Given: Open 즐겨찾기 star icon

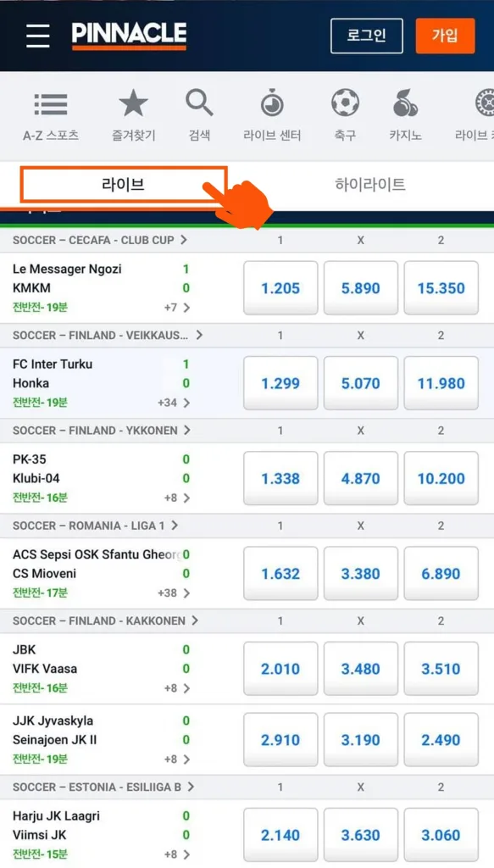Looking at the screenshot, I should (x=133, y=103).
